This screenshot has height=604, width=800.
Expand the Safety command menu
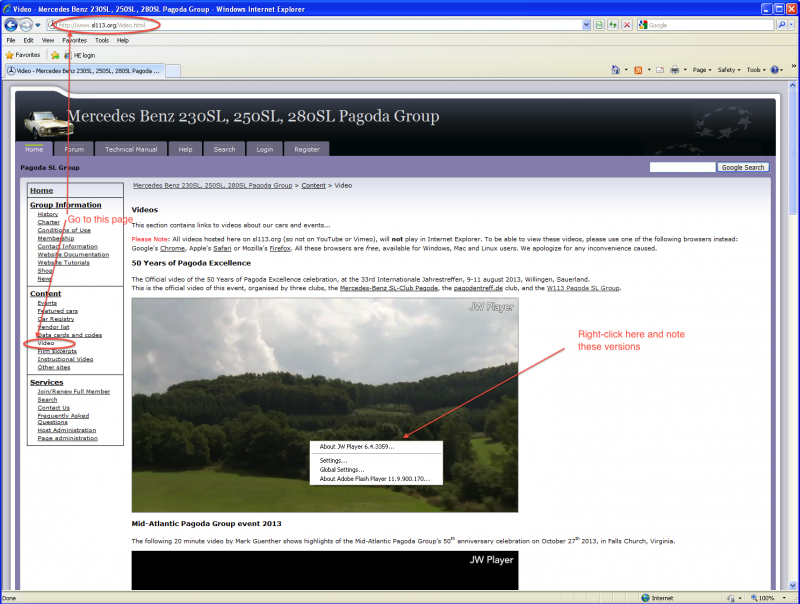coord(729,70)
